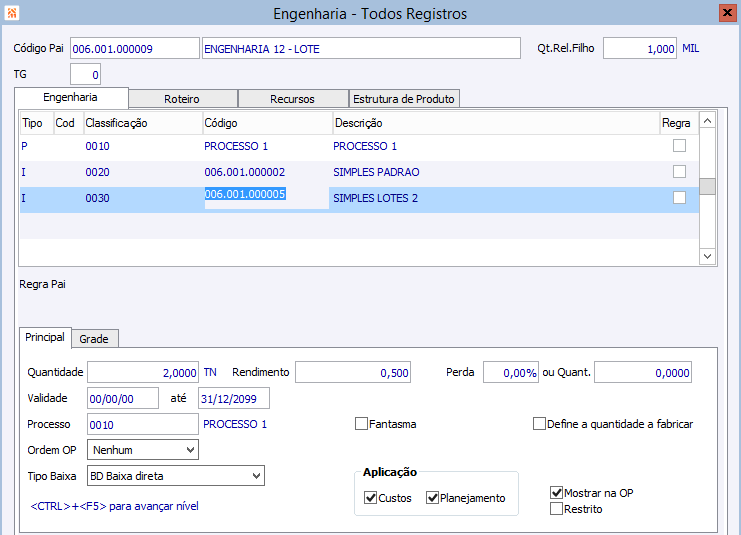Image resolution: width=741 pixels, height=535 pixels.
Task: Open the Estrutura de Produto tab
Action: point(404,99)
